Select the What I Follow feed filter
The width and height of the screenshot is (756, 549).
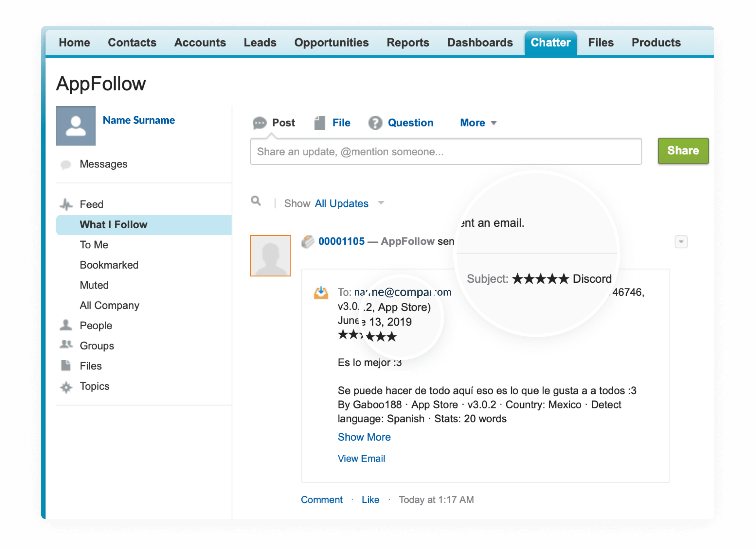[x=144, y=225]
